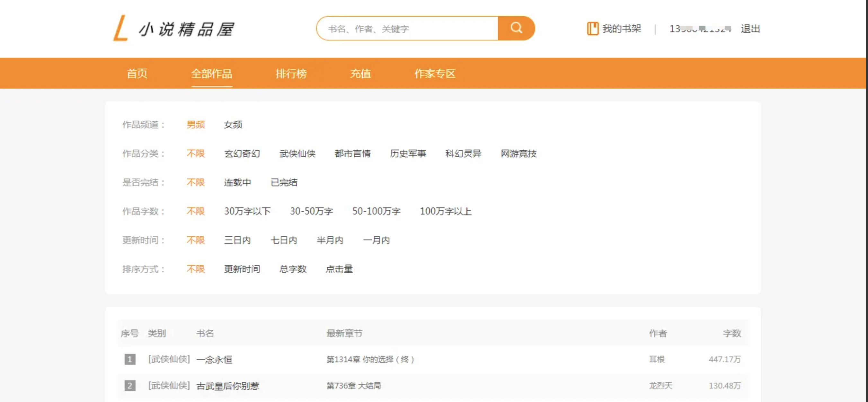Filter updates within 三日内

237,240
